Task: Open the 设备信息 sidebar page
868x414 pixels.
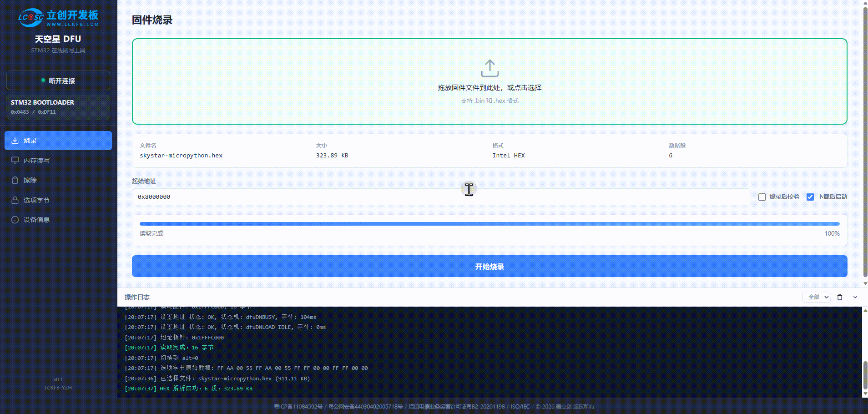Action: coord(58,220)
